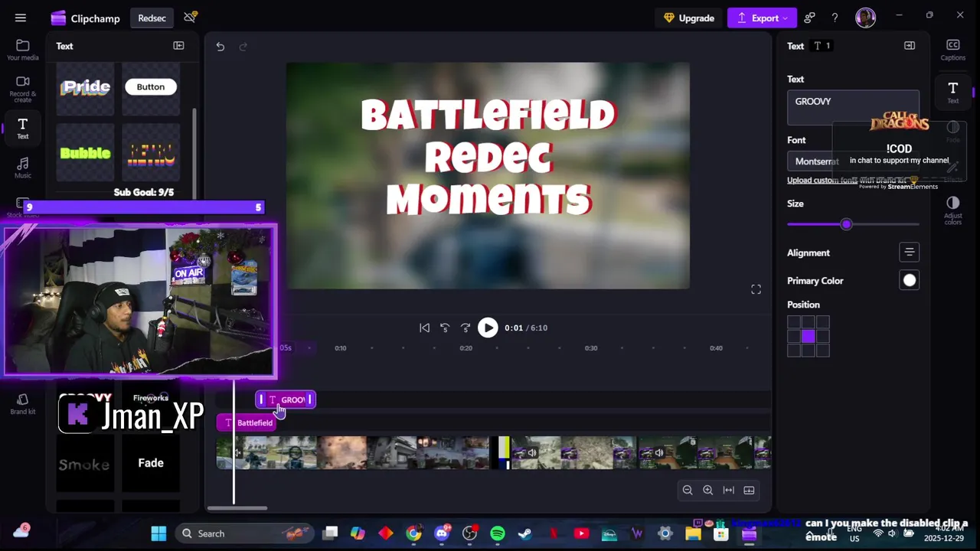Rewind five seconds
980x551 pixels.
coord(445,328)
